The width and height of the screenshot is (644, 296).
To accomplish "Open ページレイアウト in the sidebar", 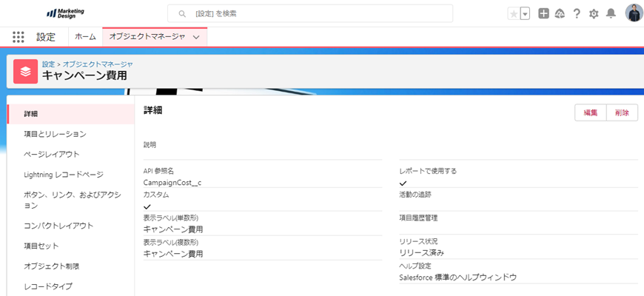I will point(51,154).
